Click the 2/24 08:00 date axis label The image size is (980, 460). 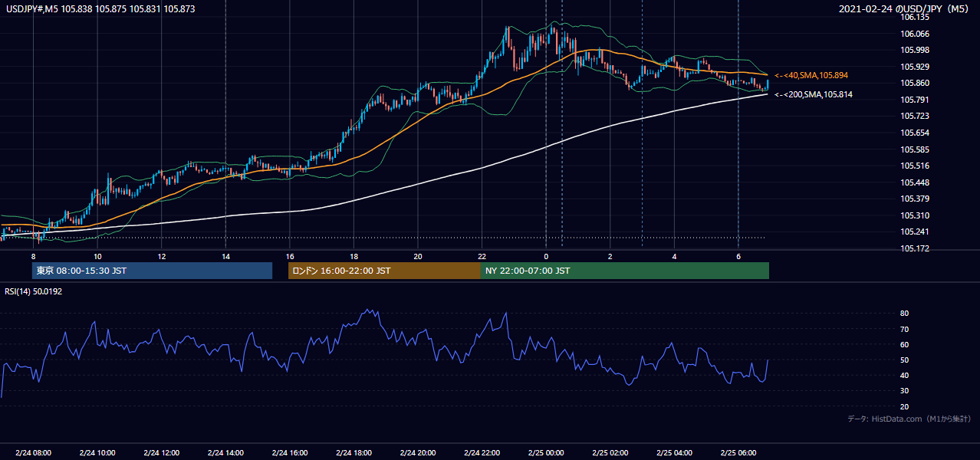click(33, 452)
